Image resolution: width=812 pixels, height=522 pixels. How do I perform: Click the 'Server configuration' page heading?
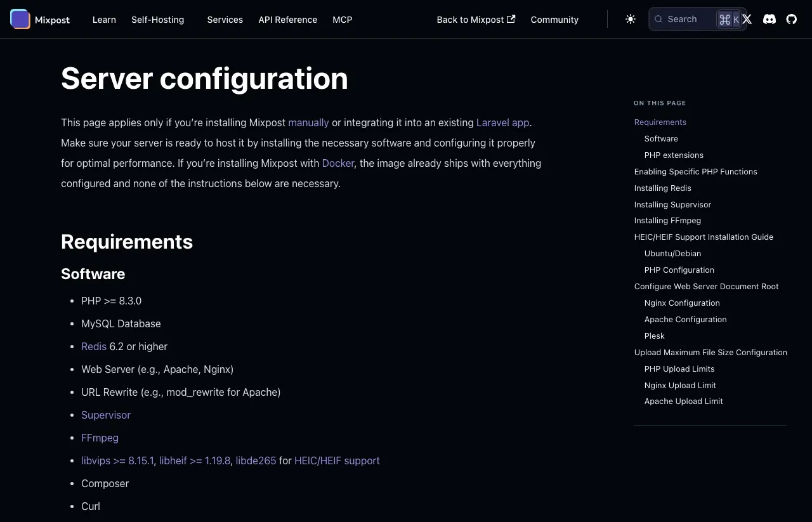point(204,79)
